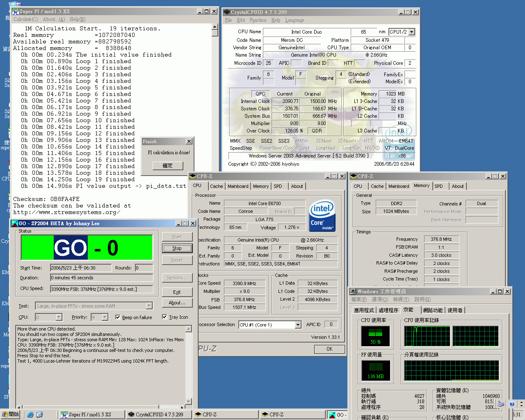Switch to the Mainboard tab in CPU-Z processor window
Viewport: 525px width, 420px height.
(x=238, y=186)
